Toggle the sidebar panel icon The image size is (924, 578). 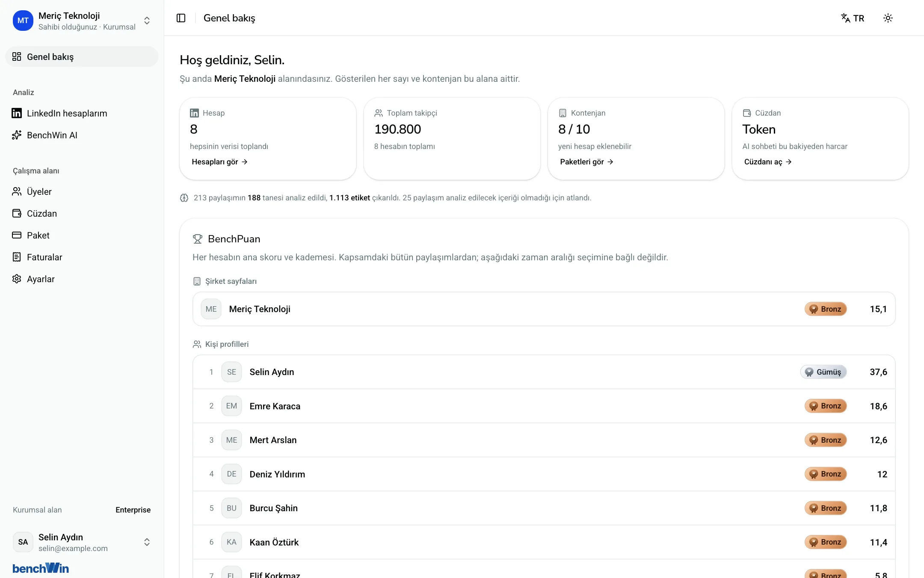(x=181, y=18)
